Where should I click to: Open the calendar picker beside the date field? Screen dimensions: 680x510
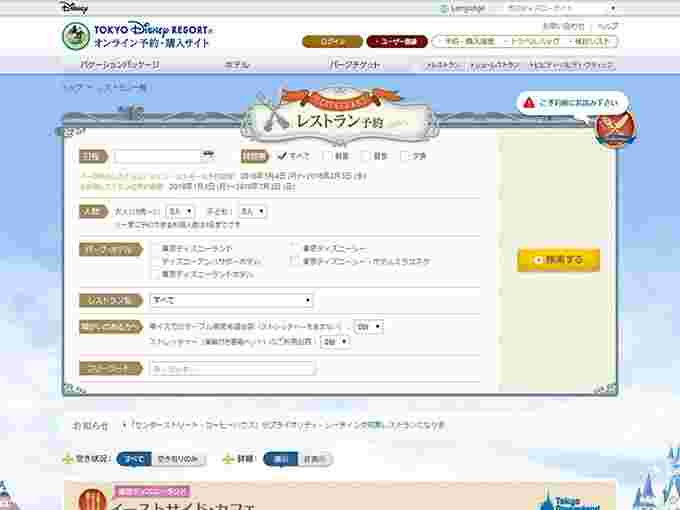(209, 155)
